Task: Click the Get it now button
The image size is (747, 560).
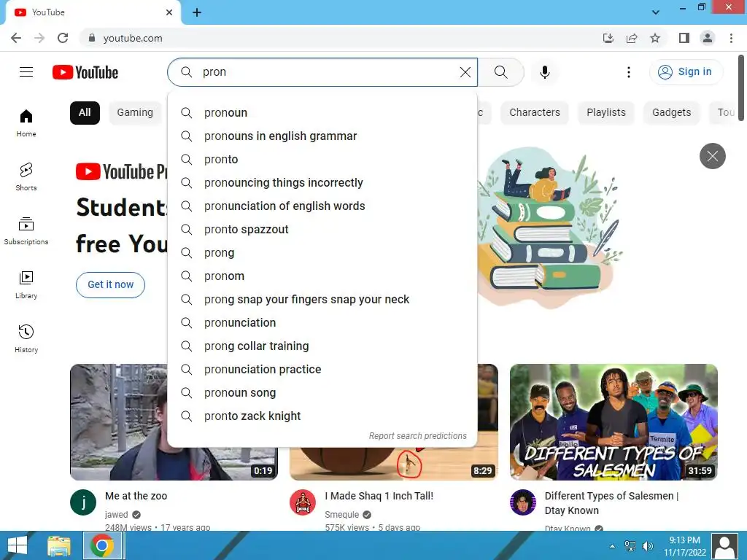Action: (x=111, y=285)
